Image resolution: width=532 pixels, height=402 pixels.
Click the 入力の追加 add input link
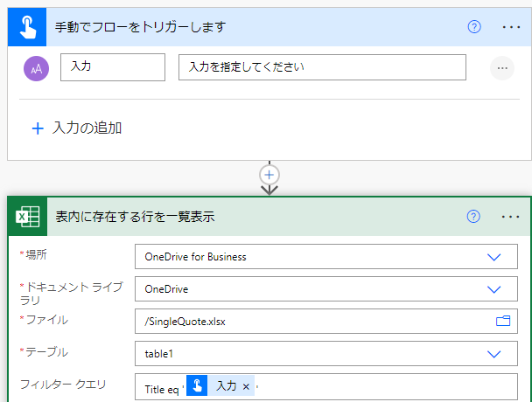pos(87,128)
